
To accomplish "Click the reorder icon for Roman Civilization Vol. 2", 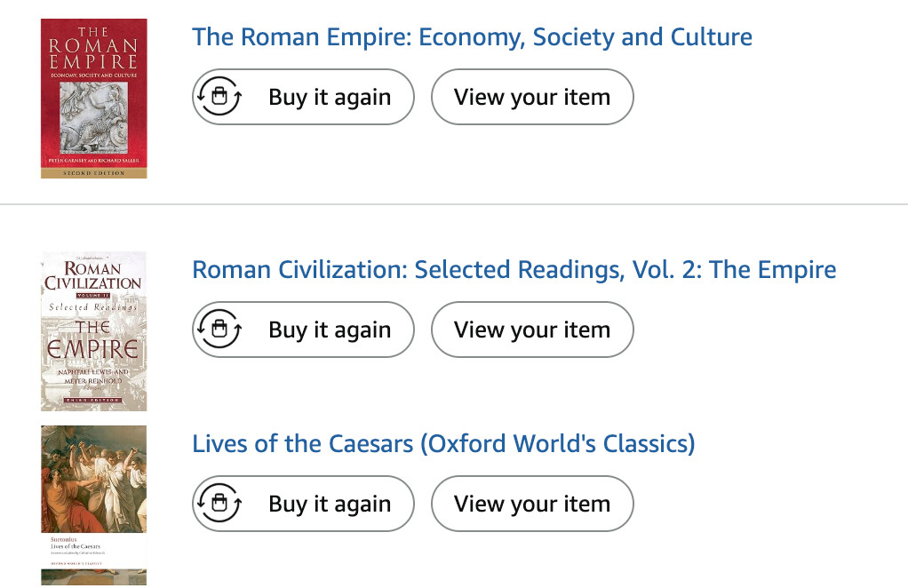I will pyautogui.click(x=219, y=330).
